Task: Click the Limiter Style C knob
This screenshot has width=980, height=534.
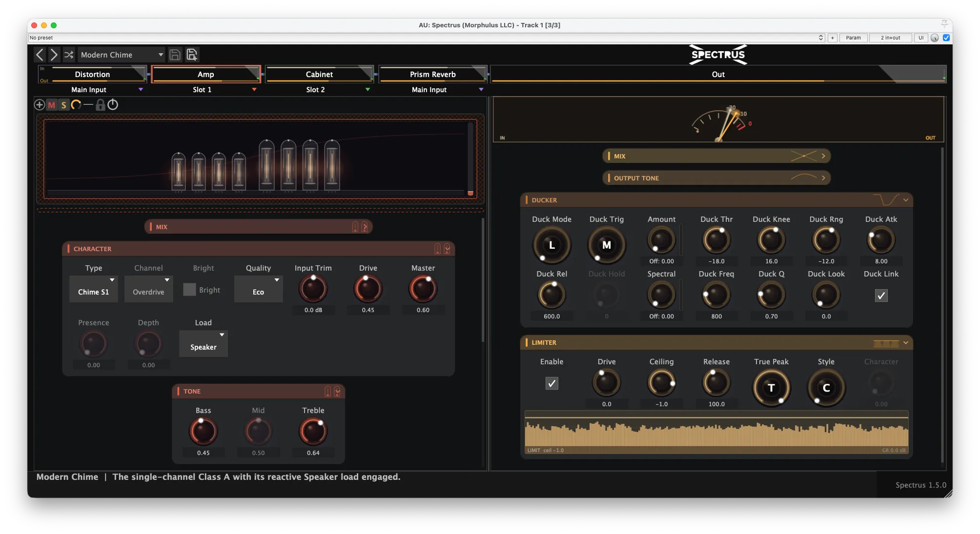Action: [826, 388]
